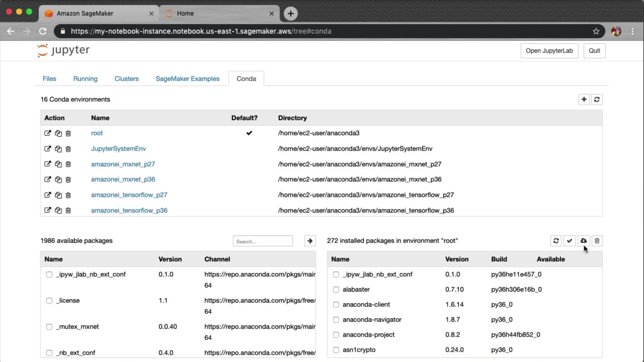Switch to the SageMaker Examples tab
The width and height of the screenshot is (644, 362).
pyautogui.click(x=187, y=78)
